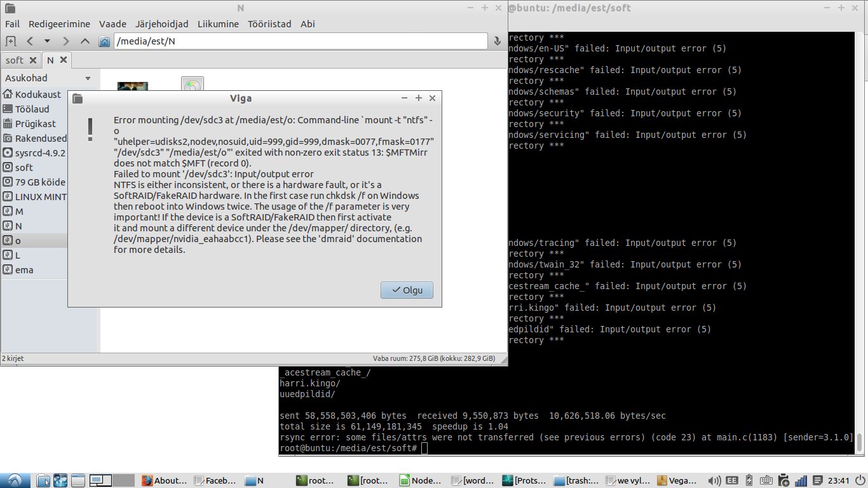Open Töölaud in the sidebar

[x=26, y=109]
